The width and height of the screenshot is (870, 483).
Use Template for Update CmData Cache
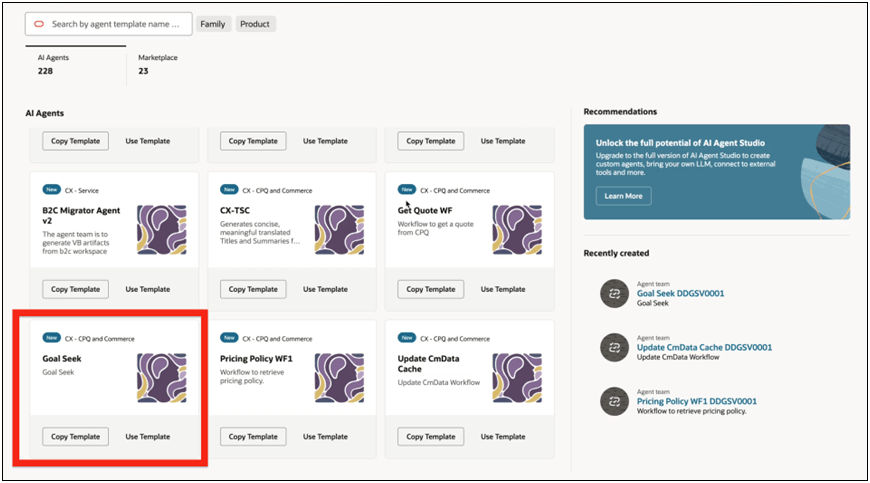(x=503, y=436)
